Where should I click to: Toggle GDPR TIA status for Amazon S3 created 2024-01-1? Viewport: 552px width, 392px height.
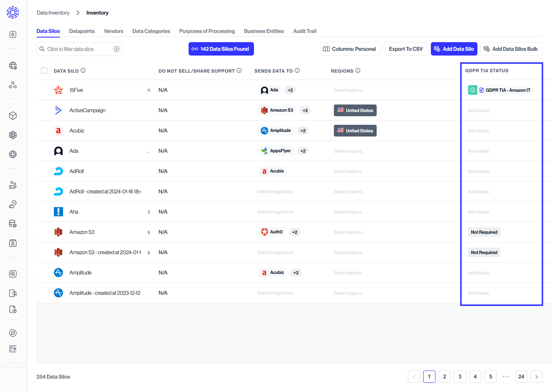click(x=484, y=252)
